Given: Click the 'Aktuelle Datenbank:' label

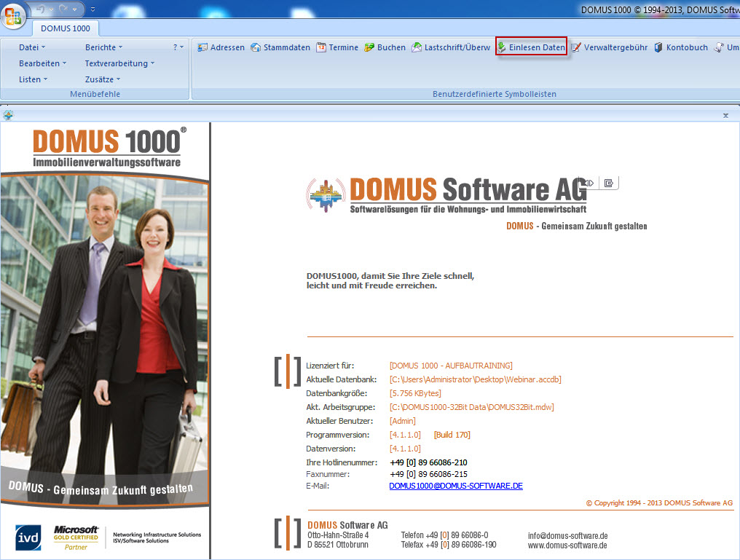Looking at the screenshot, I should click(341, 379).
